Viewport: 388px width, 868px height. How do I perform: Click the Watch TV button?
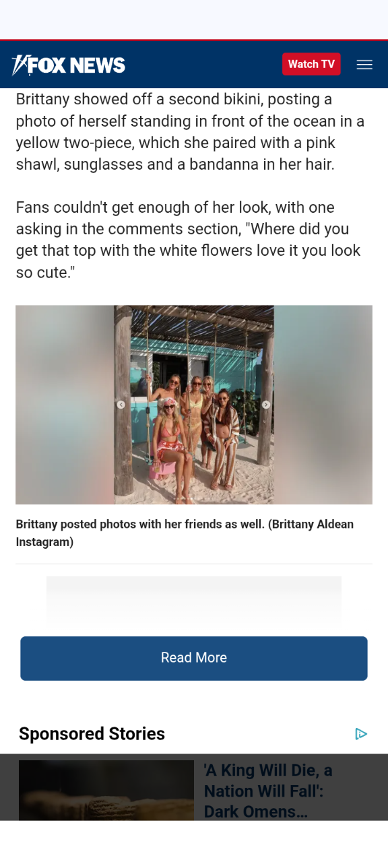311,64
